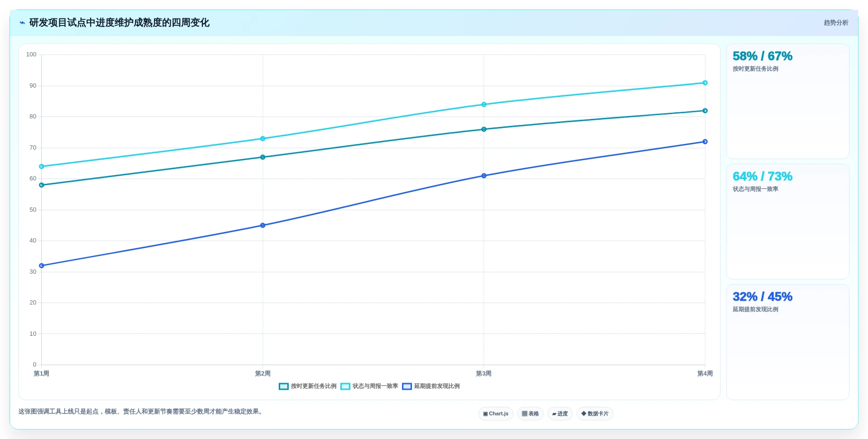Click the 状态与周报一致率 label in second card
Screen dimensions: 868x439
coord(756,189)
